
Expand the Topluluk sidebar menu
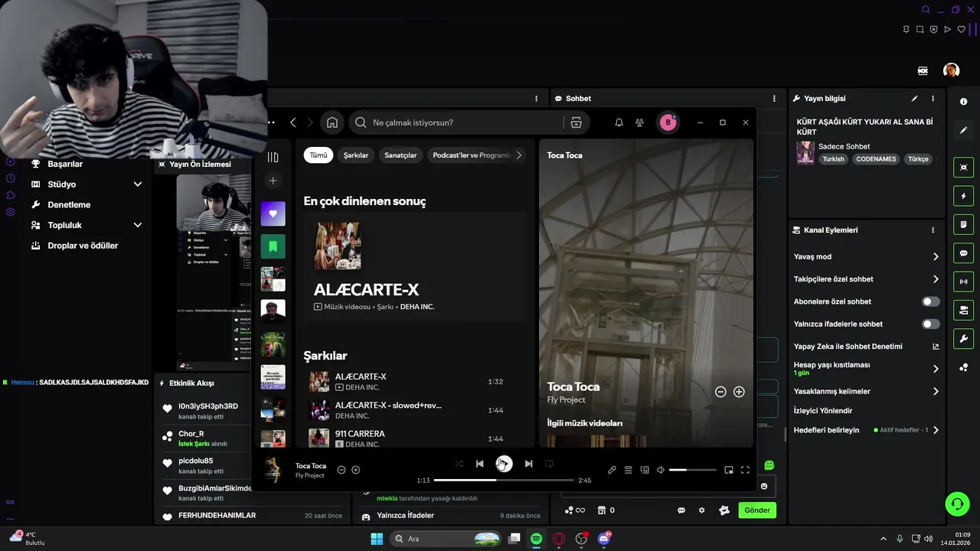[x=138, y=225]
